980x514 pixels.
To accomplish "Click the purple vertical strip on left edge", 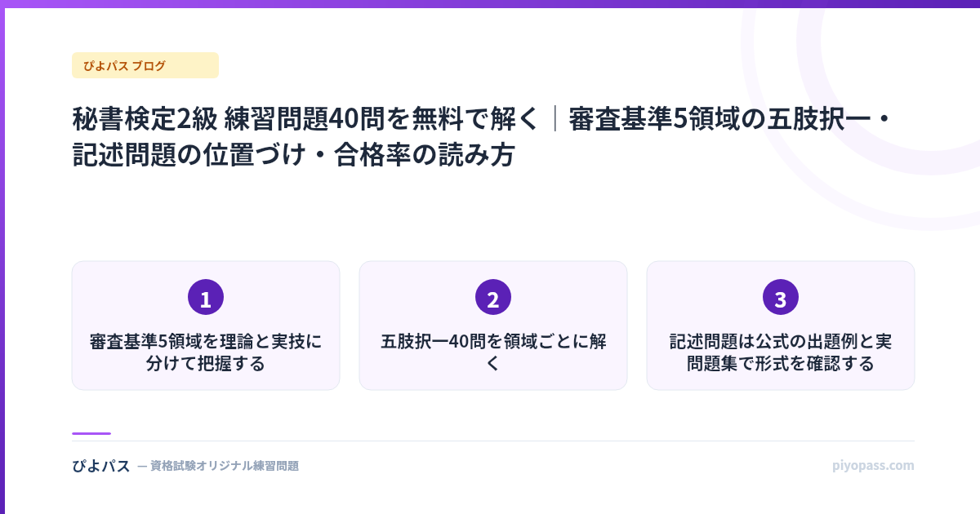I will (x=2, y=257).
